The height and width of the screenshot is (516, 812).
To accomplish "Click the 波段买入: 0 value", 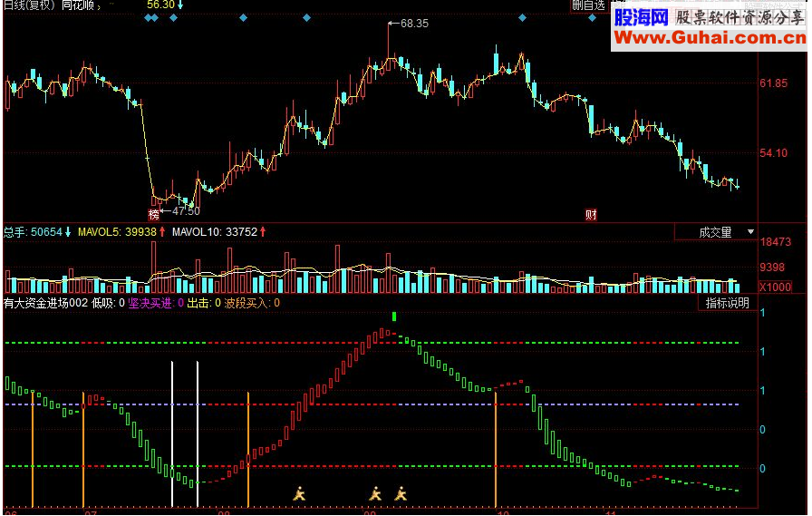I will 252,303.
